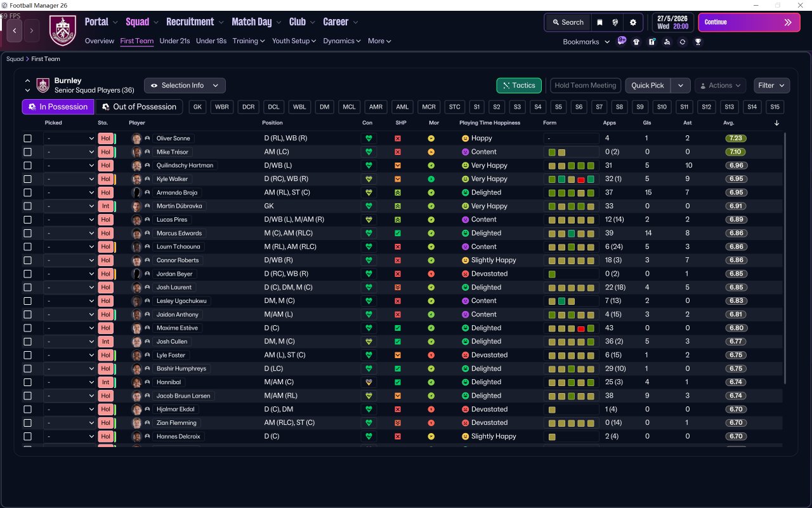Go back with the left navigation arrow
The width and height of the screenshot is (812, 508).
tap(15, 30)
